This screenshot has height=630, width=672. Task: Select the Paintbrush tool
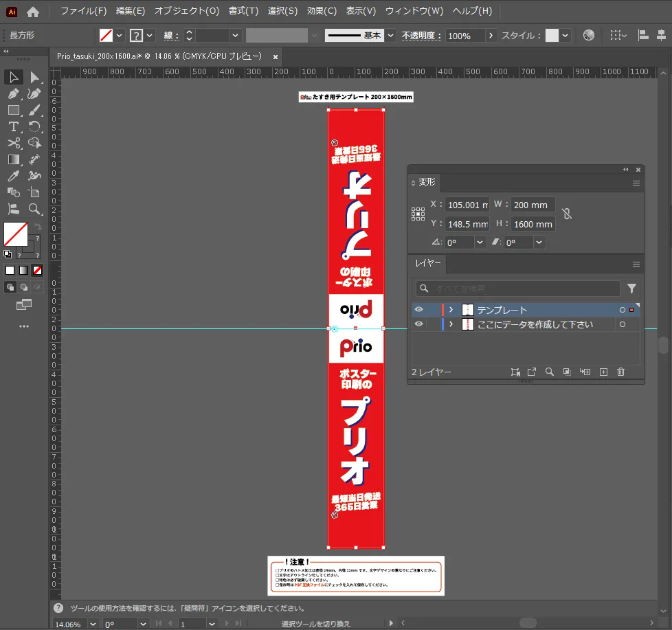[x=34, y=110]
